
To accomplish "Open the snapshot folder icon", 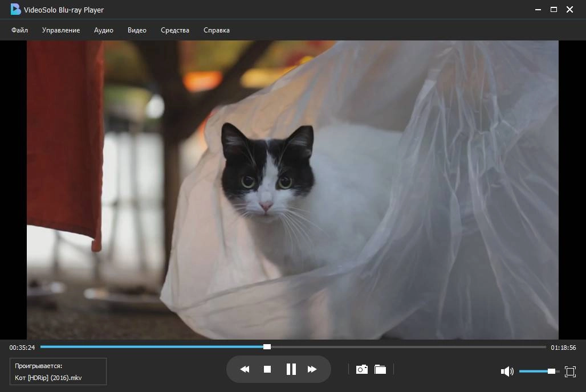I will pyautogui.click(x=380, y=369).
